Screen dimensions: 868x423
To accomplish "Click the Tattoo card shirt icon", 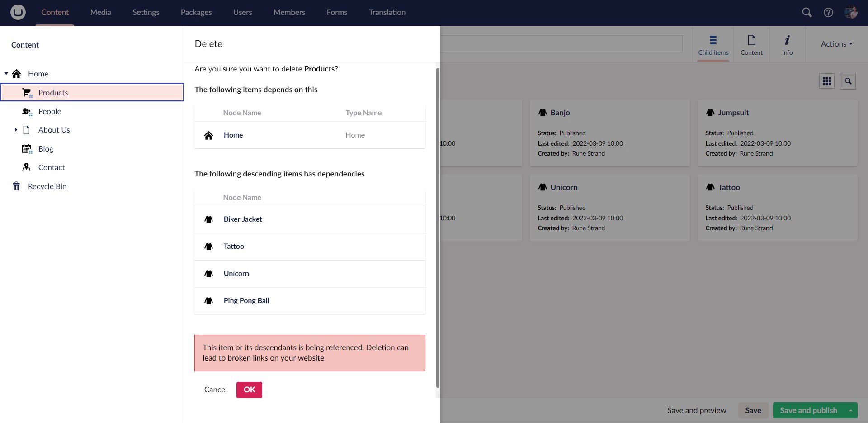I will [710, 187].
